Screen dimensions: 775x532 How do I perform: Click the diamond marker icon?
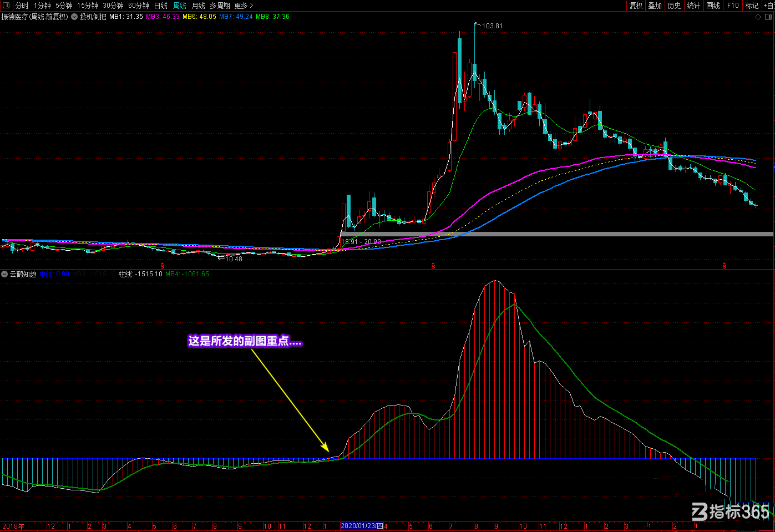[x=758, y=17]
